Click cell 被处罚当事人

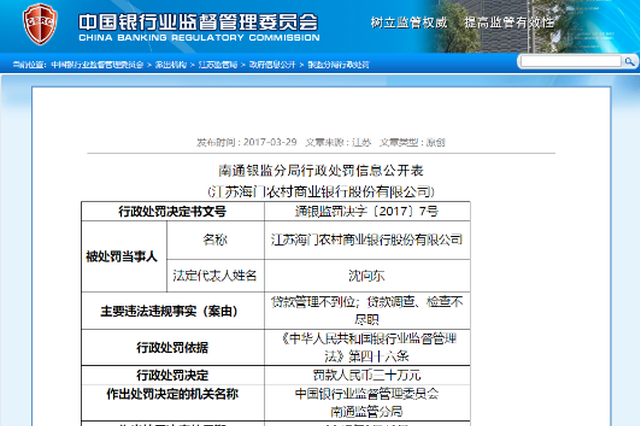124,256
